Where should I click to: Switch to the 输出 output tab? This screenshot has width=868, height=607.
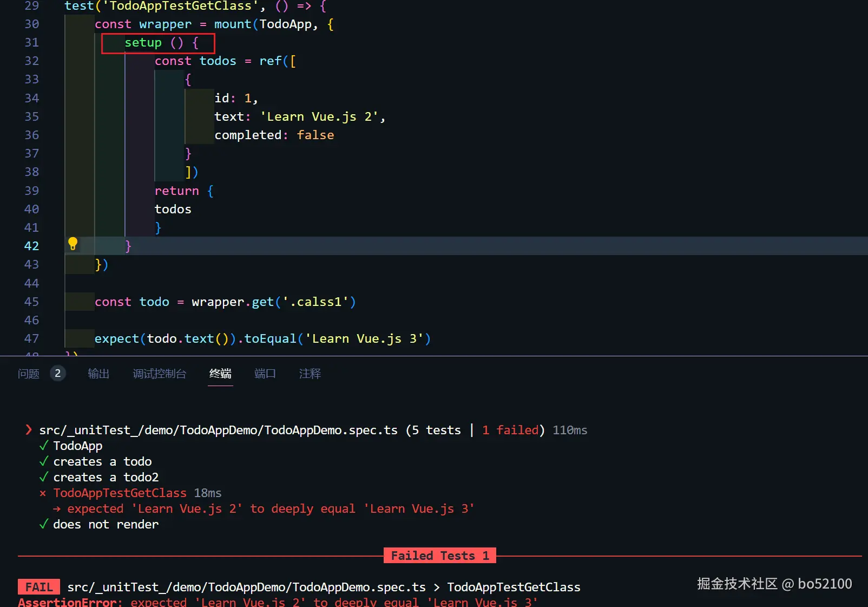(x=98, y=374)
